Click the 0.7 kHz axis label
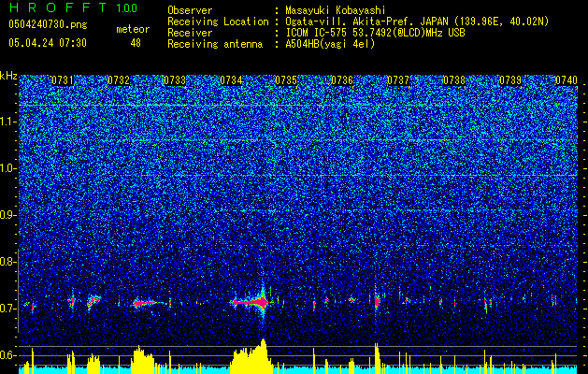The image size is (588, 374). coord(7,309)
